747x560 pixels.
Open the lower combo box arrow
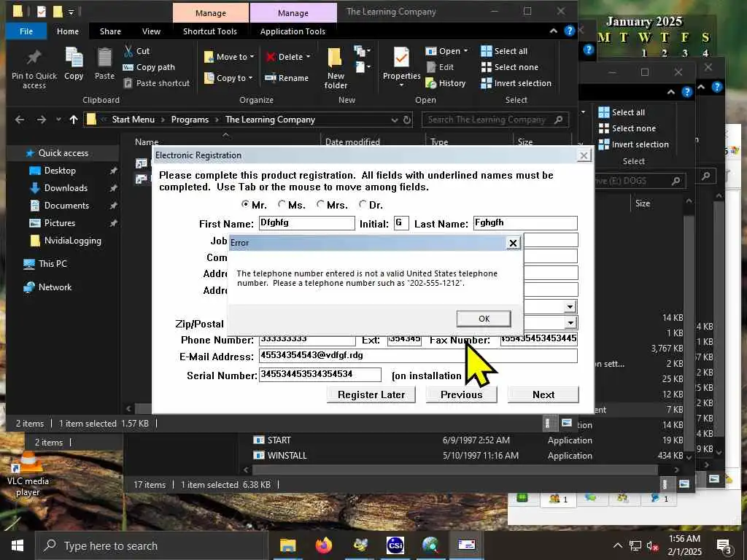570,323
